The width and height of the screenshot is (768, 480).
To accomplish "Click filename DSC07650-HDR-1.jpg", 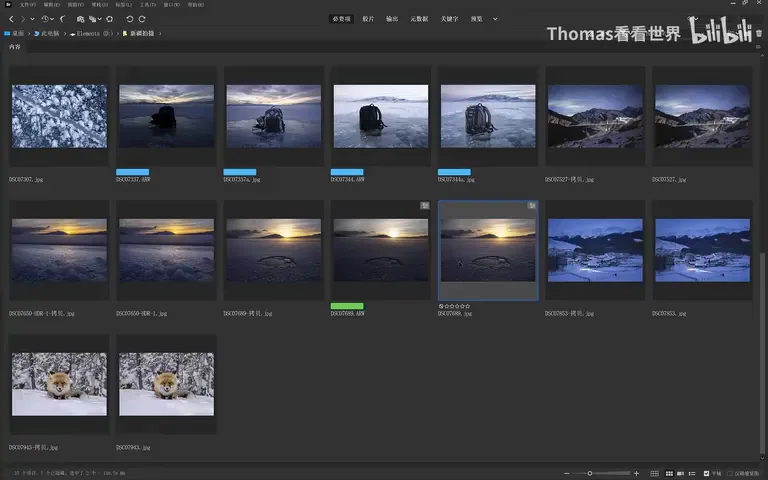I will click(x=142, y=313).
